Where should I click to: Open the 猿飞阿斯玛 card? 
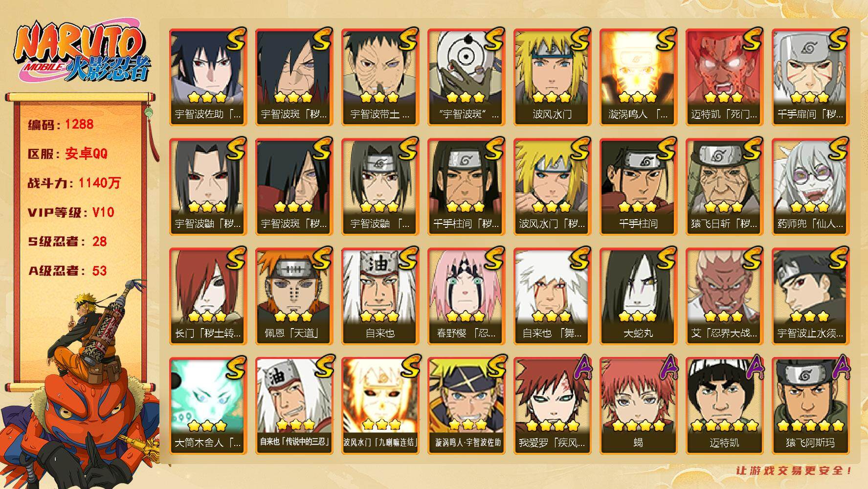[x=810, y=406]
